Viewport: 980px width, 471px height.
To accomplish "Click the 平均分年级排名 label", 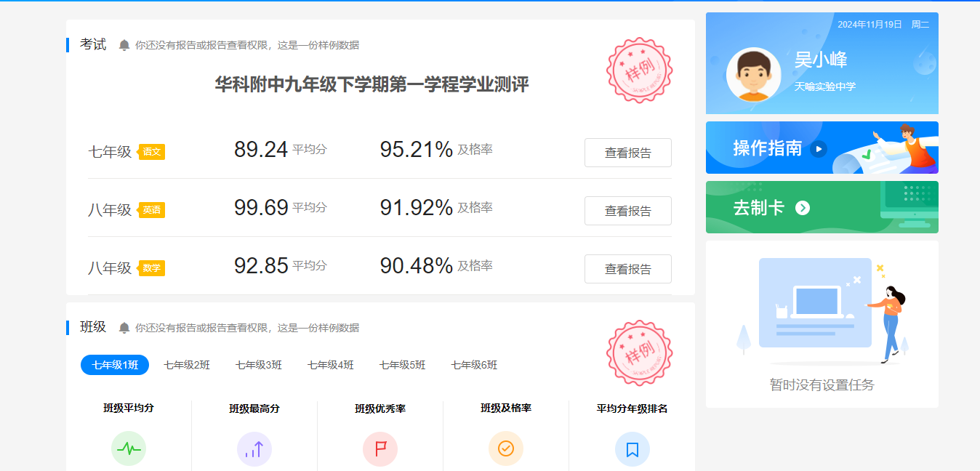I will 632,408.
